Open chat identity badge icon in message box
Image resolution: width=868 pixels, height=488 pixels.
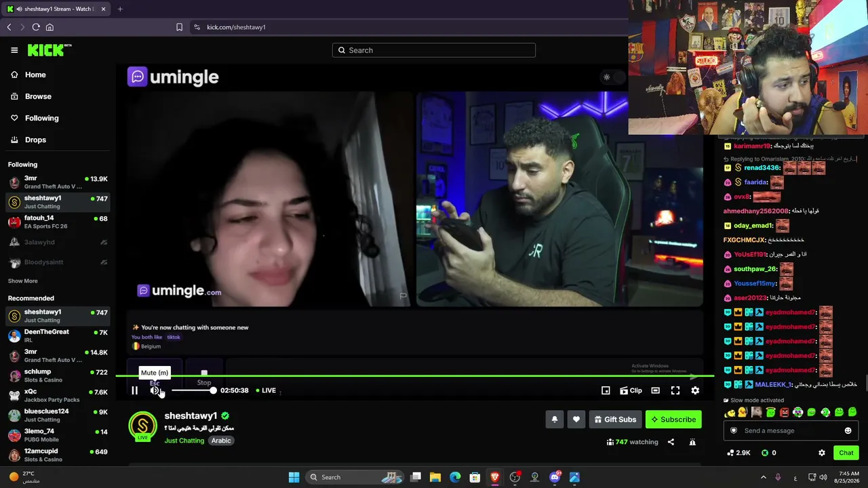click(733, 430)
